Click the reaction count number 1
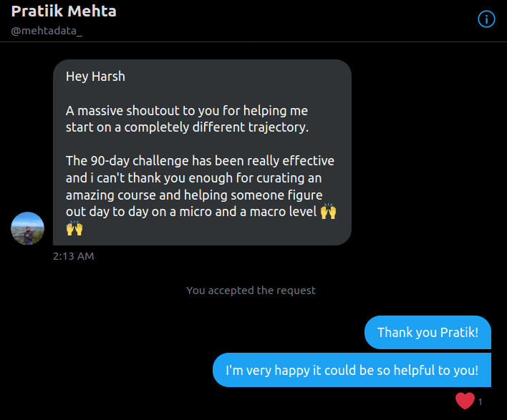 click(x=481, y=402)
